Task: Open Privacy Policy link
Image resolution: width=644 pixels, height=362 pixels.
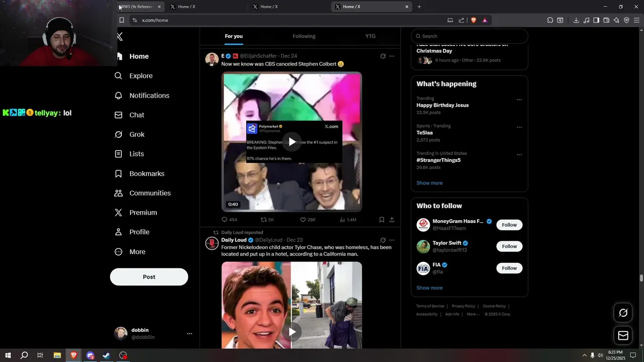Action: tap(463, 306)
